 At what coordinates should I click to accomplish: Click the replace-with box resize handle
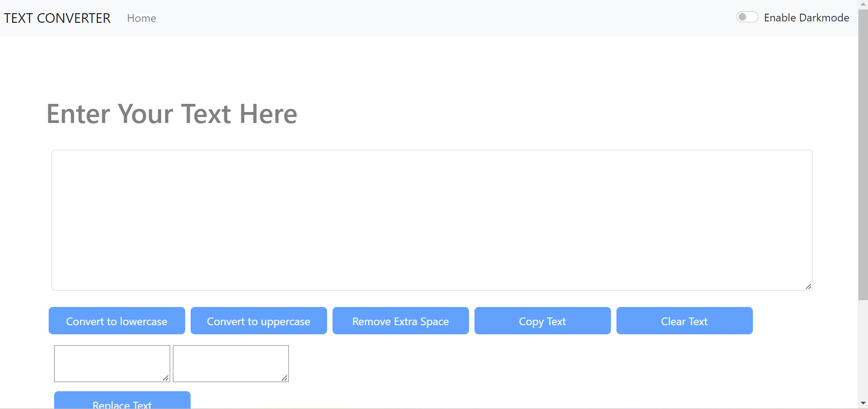285,378
